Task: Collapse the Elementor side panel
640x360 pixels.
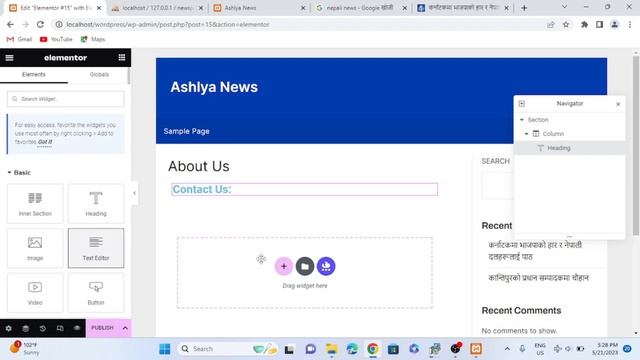Action: click(134, 193)
